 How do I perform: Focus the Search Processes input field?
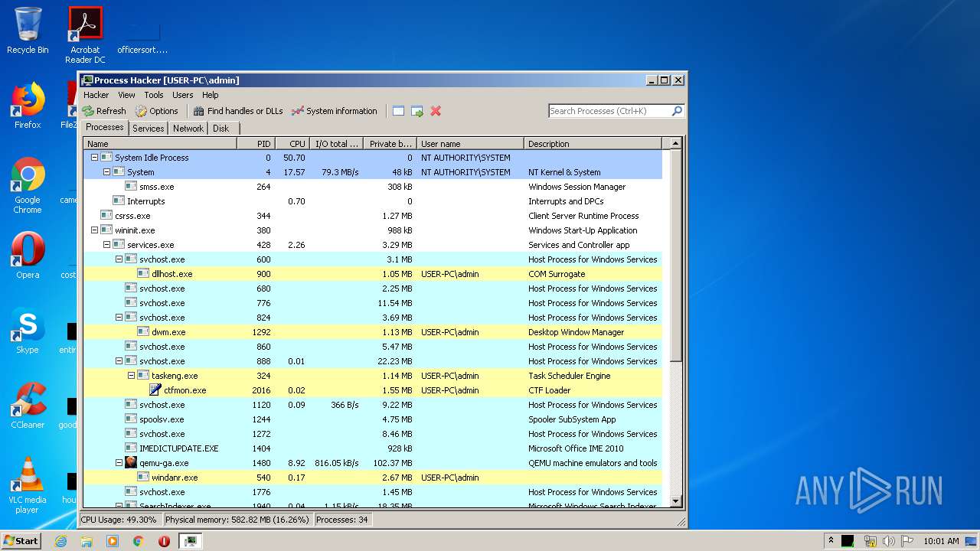click(609, 111)
